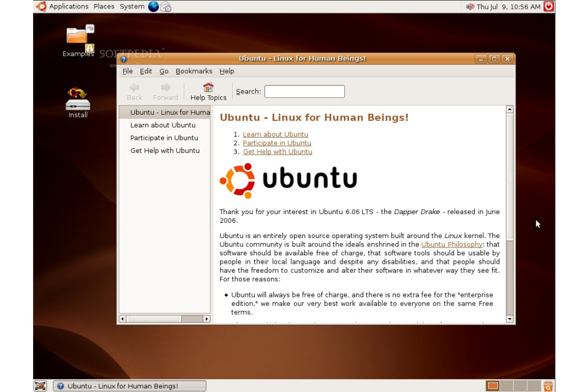
Task: Follow the 'Participate in Ubuntu' link
Action: (277, 143)
